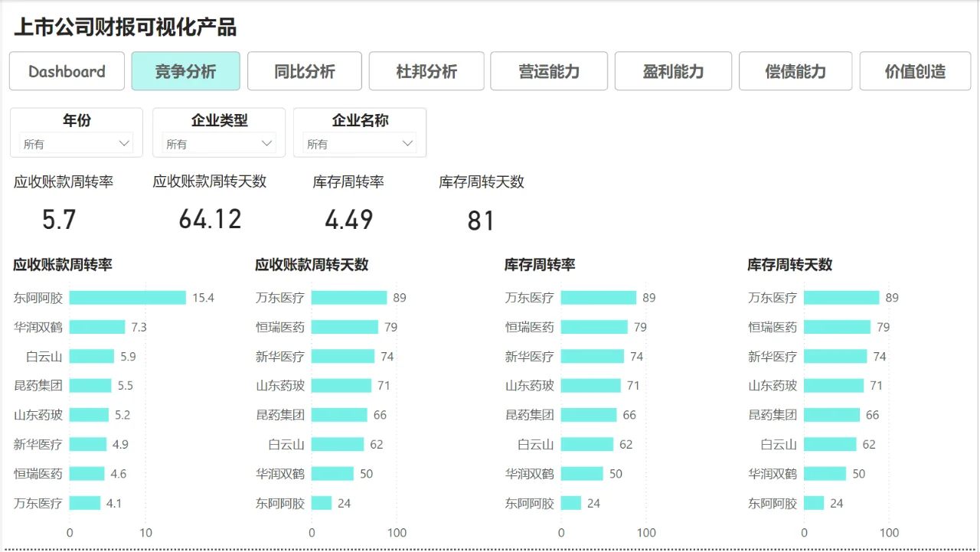Click the 上市公司财报可视化产品 title

coord(125,27)
